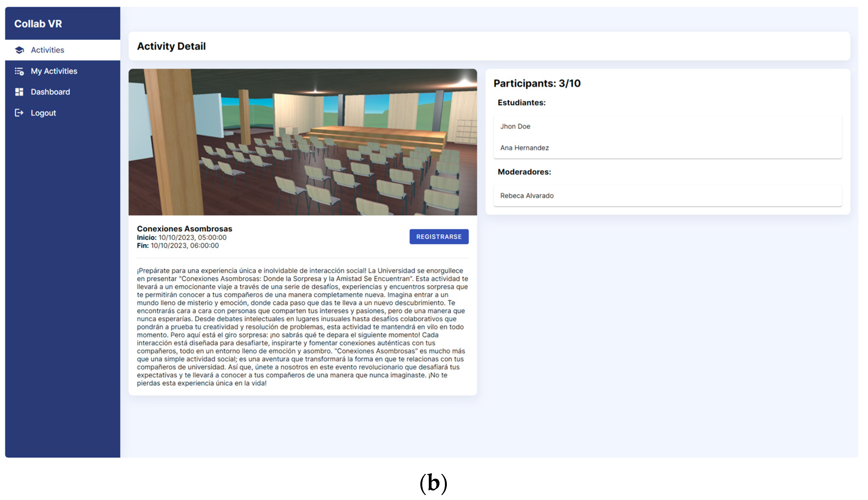Click the Activity Detail page heading
Viewport: 868px width, 500px height.
pos(171,46)
